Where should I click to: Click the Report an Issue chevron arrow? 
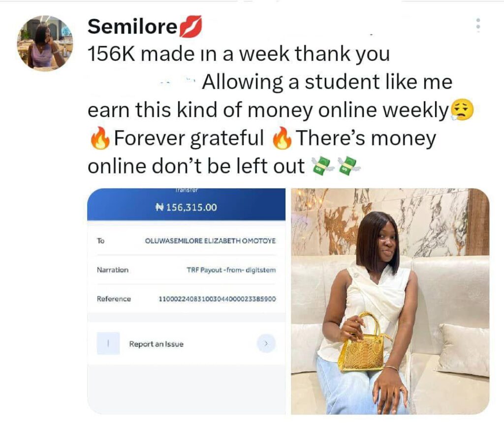coord(266,343)
